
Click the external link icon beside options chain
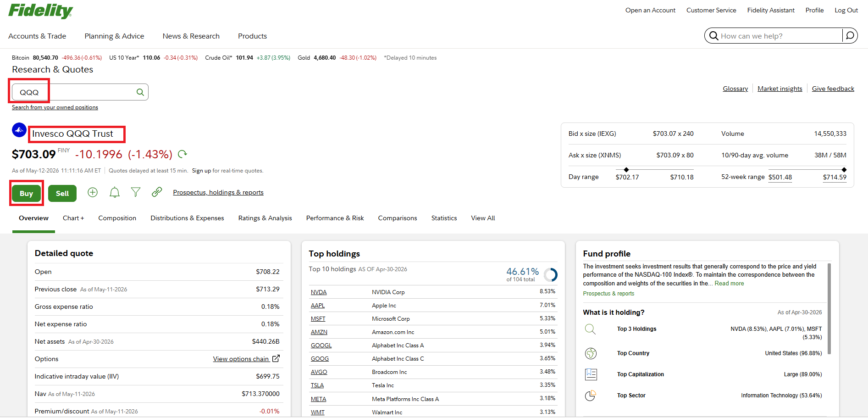tap(276, 358)
